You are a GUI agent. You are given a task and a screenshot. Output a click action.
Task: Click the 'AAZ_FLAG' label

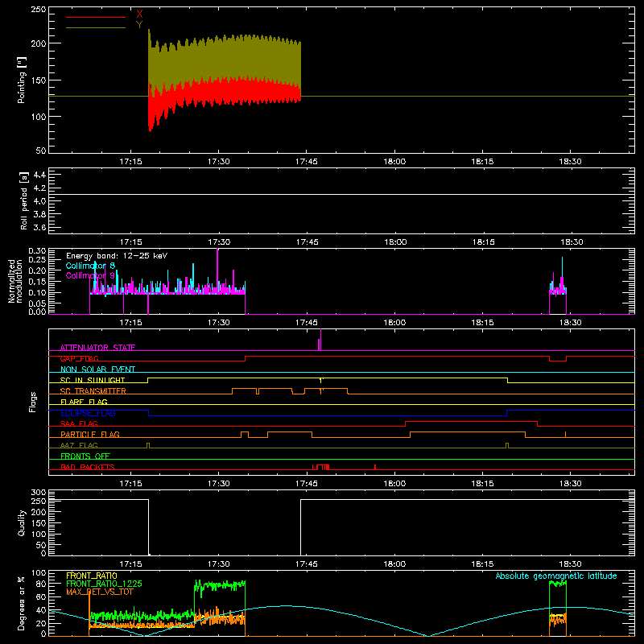point(79,445)
